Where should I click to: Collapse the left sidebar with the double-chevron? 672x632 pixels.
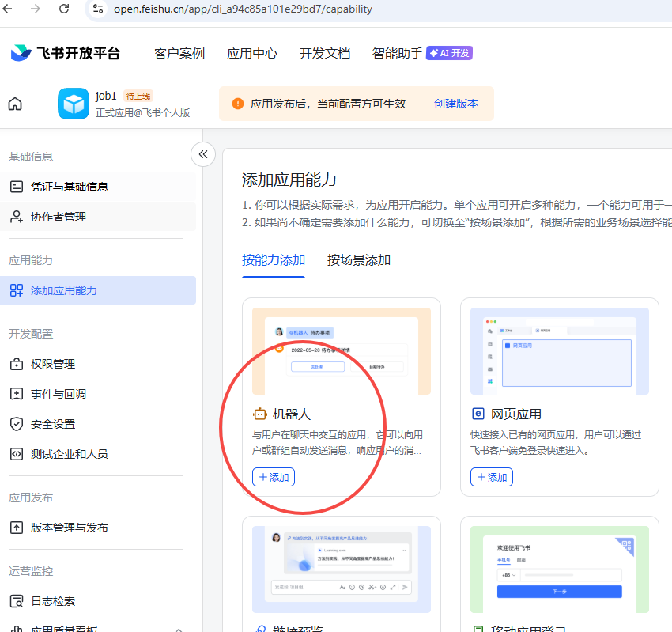click(x=203, y=154)
